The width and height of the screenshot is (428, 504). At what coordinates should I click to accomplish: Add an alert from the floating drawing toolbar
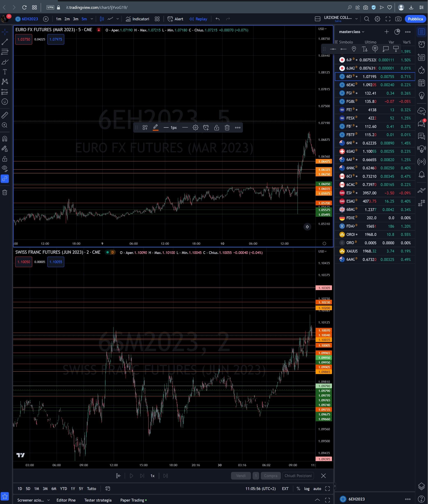coord(206,127)
